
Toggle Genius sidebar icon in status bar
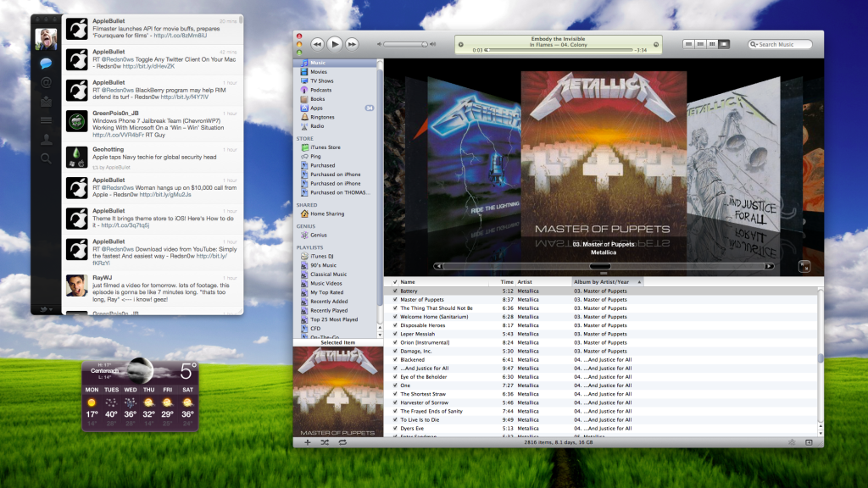click(x=792, y=442)
